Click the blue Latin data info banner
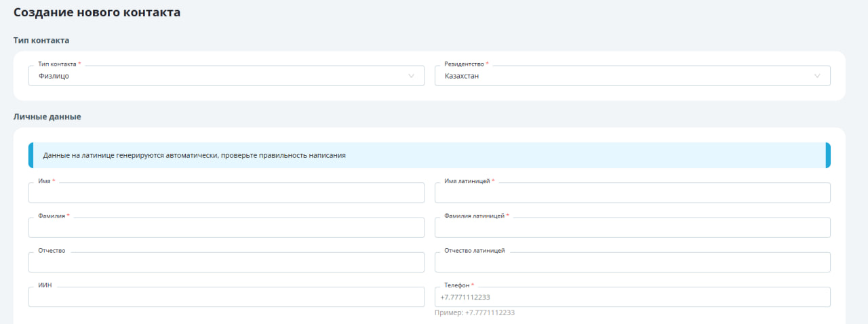 click(x=429, y=155)
